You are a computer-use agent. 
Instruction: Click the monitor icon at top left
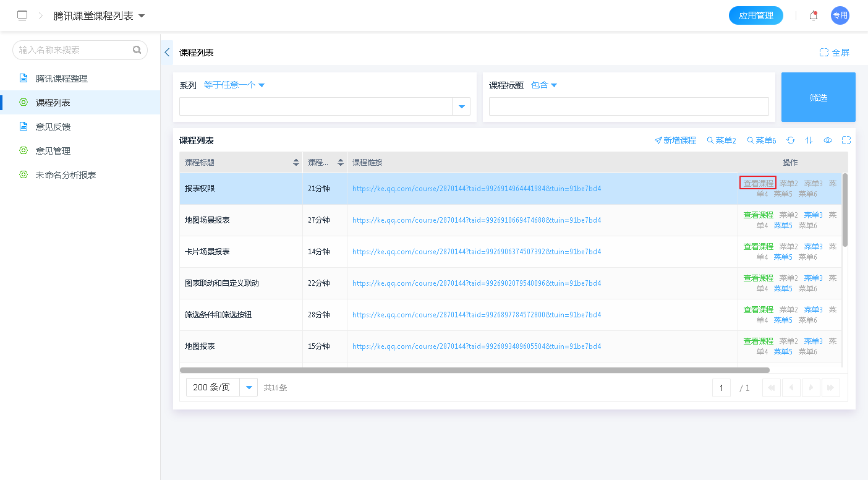[22, 15]
